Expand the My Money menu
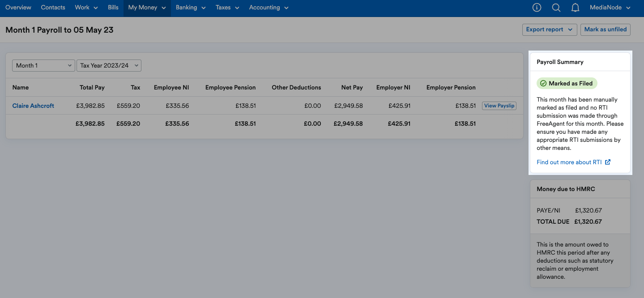644x298 pixels. click(147, 8)
